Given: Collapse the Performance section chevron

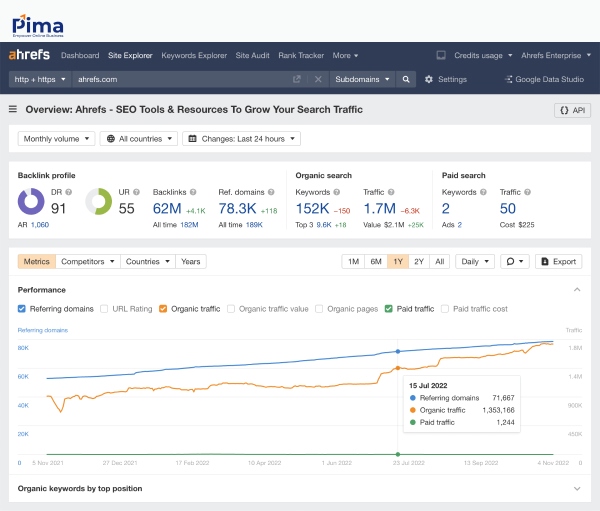Looking at the screenshot, I should click(577, 289).
